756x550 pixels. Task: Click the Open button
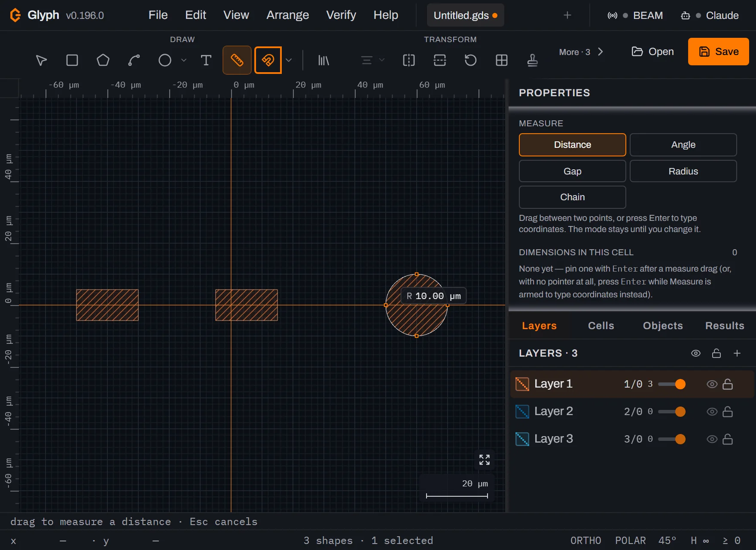652,52
